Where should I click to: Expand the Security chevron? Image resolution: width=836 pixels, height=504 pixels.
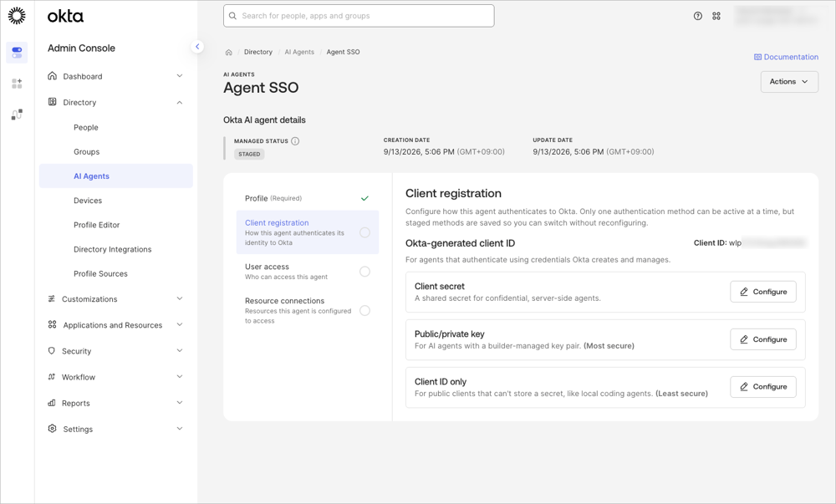(x=180, y=350)
